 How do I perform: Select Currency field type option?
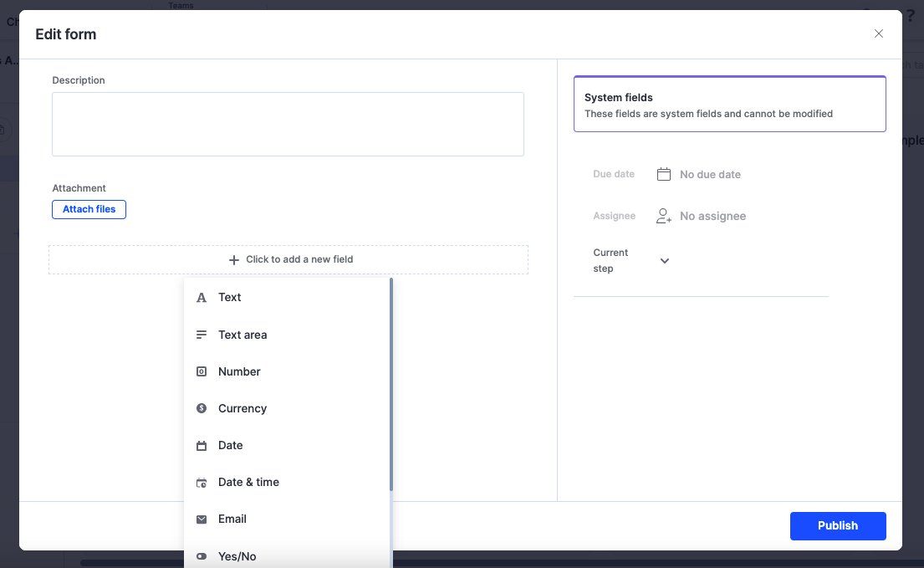287,408
